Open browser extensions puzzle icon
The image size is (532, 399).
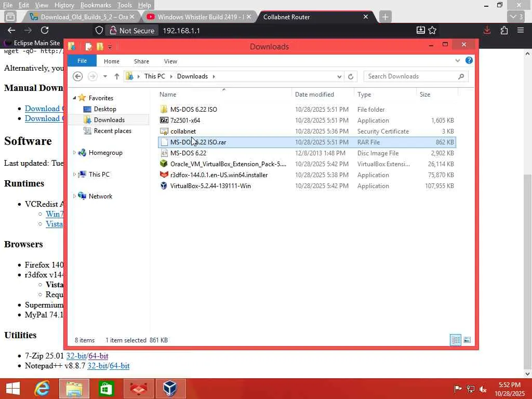(504, 30)
